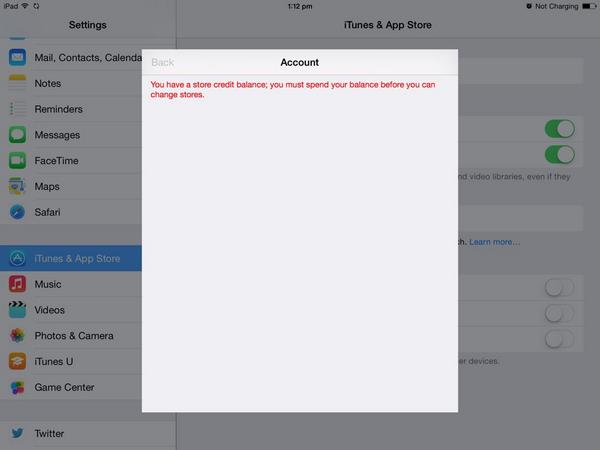
Task: Tap the Safari compass icon
Action: [x=17, y=212]
